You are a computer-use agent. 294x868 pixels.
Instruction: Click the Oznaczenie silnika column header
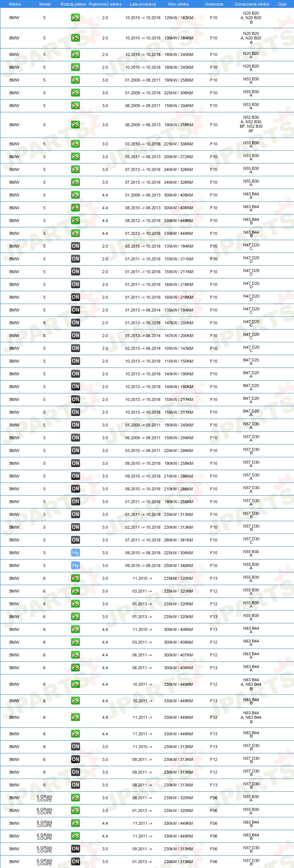252,4
